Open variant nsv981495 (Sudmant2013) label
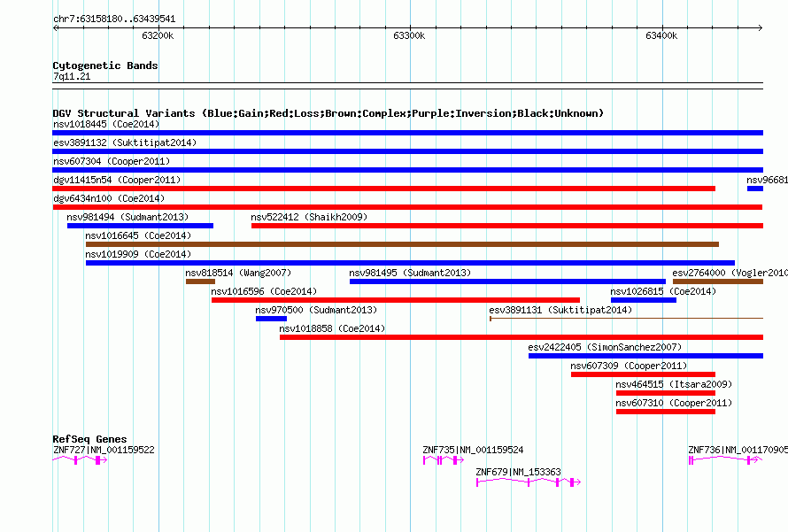Image resolution: width=788 pixels, height=532 pixels. click(x=410, y=273)
